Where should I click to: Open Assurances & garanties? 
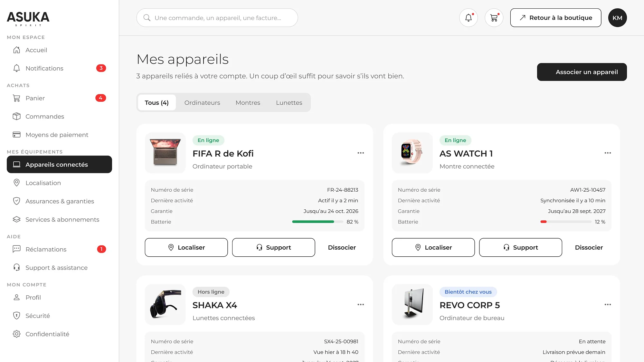click(x=59, y=201)
